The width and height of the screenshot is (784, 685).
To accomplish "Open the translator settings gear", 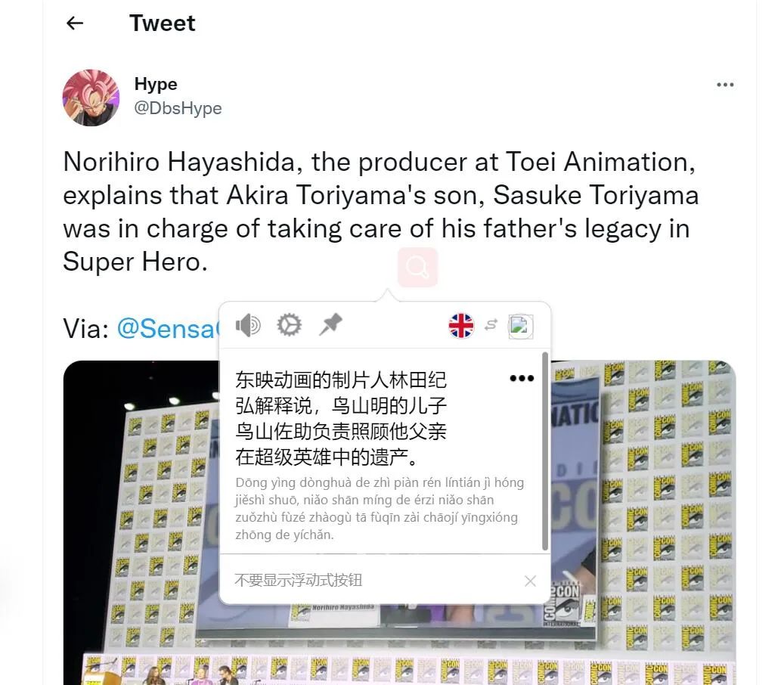I will pos(289,325).
